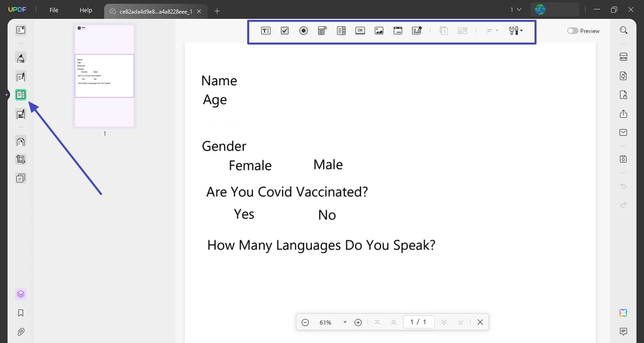Open the search panel
This screenshot has height=343, width=644.
pyautogui.click(x=623, y=30)
